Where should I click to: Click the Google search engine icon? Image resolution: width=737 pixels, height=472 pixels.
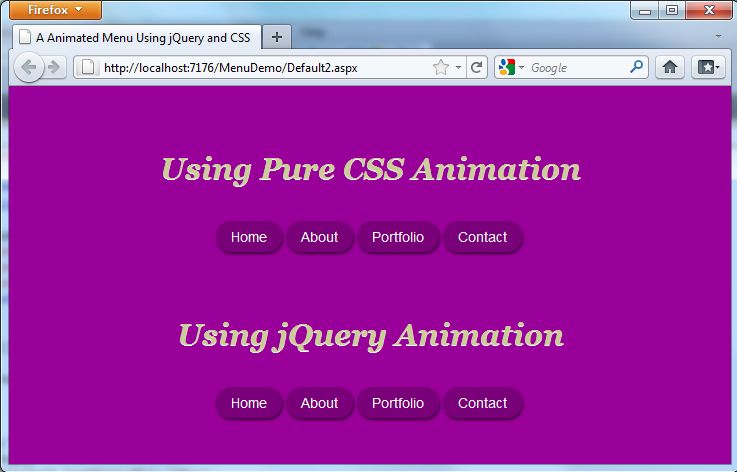(507, 67)
